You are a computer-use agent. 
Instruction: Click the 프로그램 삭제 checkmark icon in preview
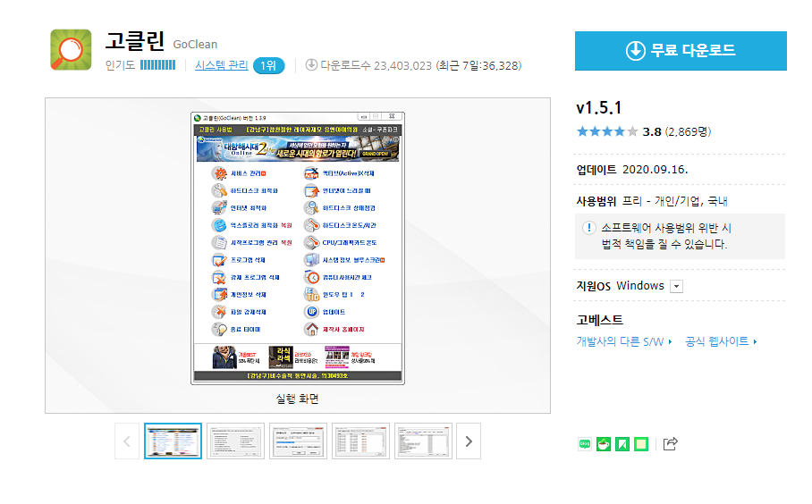pyautogui.click(x=220, y=260)
